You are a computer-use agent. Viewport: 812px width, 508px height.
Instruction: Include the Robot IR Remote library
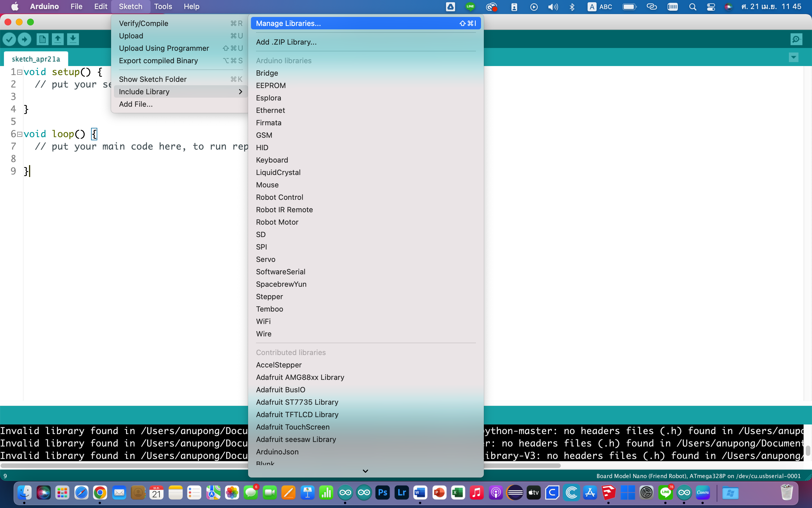(x=366, y=210)
